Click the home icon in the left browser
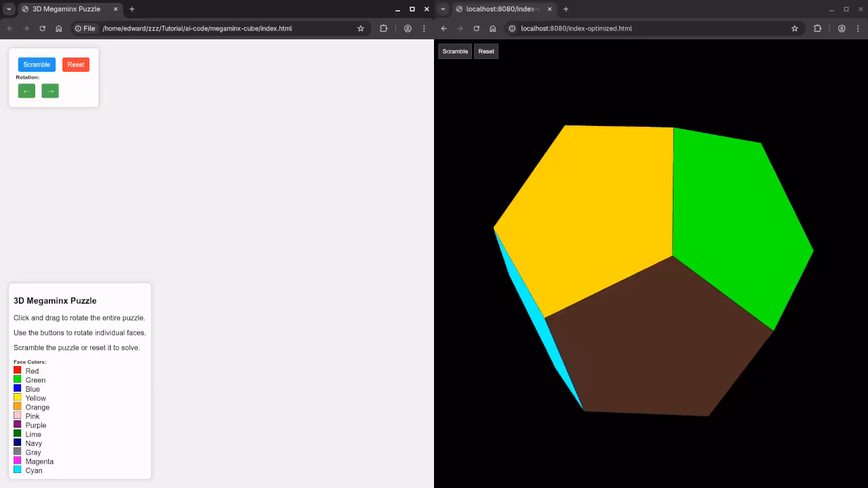This screenshot has width=868, height=488. coord(58,28)
